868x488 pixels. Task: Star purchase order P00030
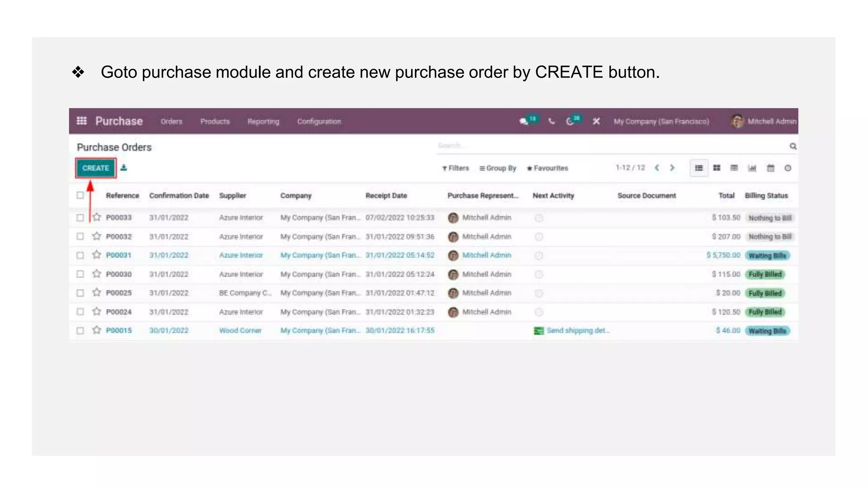tap(97, 274)
